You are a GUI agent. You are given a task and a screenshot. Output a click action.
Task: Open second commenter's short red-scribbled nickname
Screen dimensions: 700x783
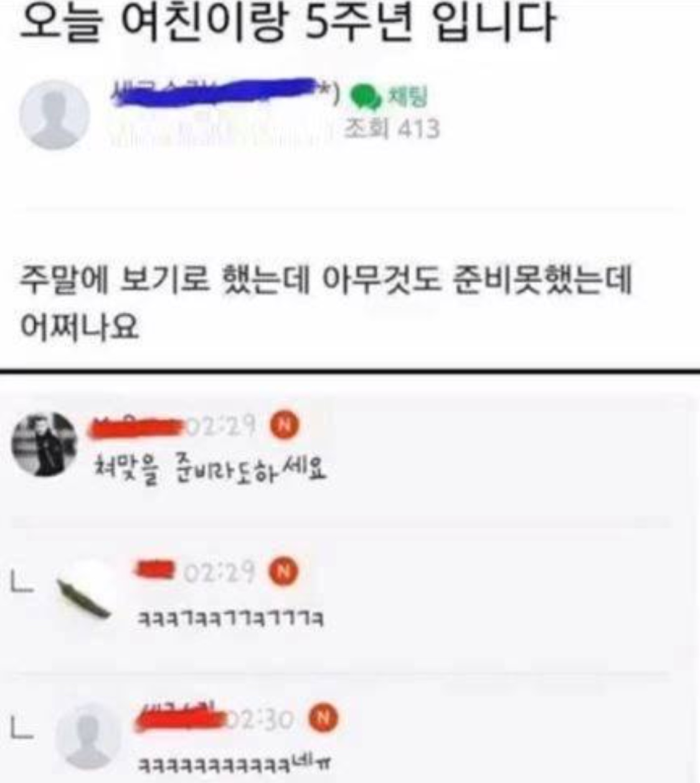[156, 569]
